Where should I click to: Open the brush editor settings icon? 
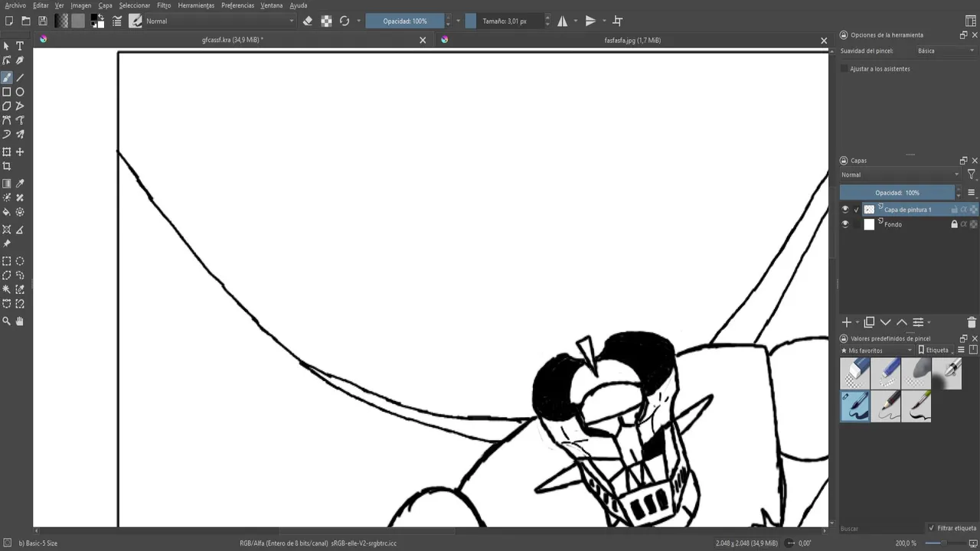coord(117,21)
